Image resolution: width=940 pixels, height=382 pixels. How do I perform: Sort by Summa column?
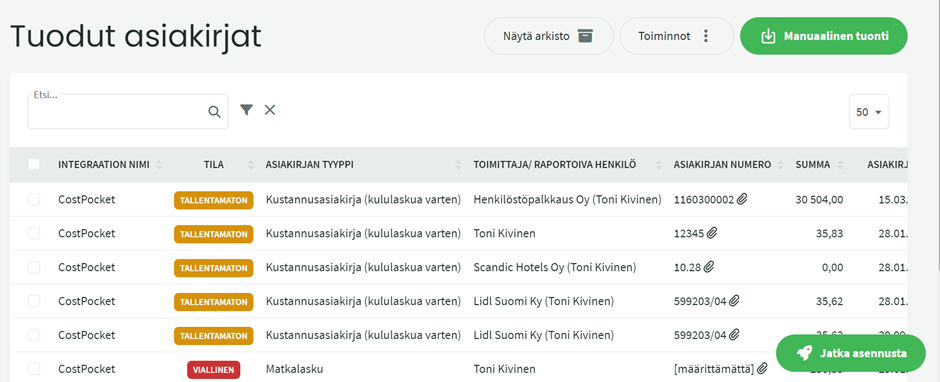click(841, 165)
